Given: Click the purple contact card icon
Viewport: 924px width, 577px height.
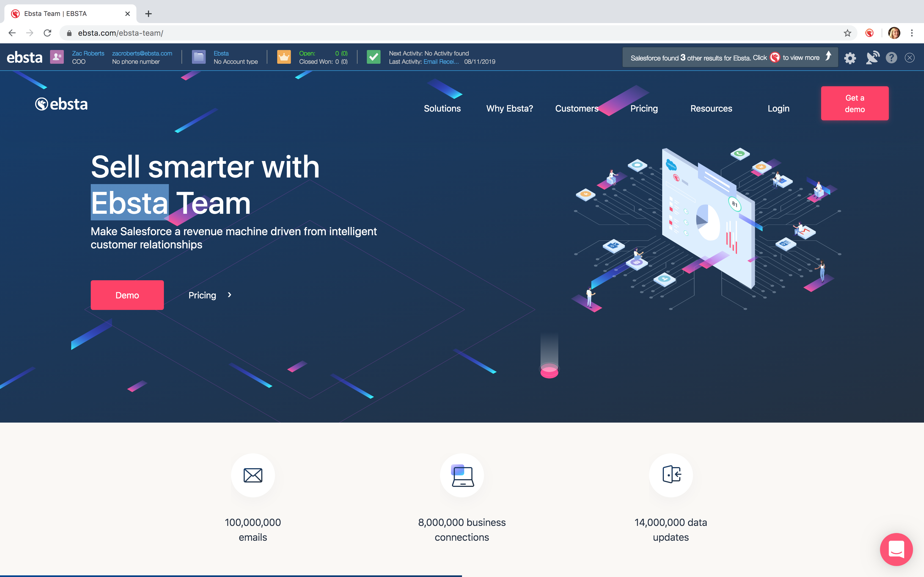Looking at the screenshot, I should [57, 57].
